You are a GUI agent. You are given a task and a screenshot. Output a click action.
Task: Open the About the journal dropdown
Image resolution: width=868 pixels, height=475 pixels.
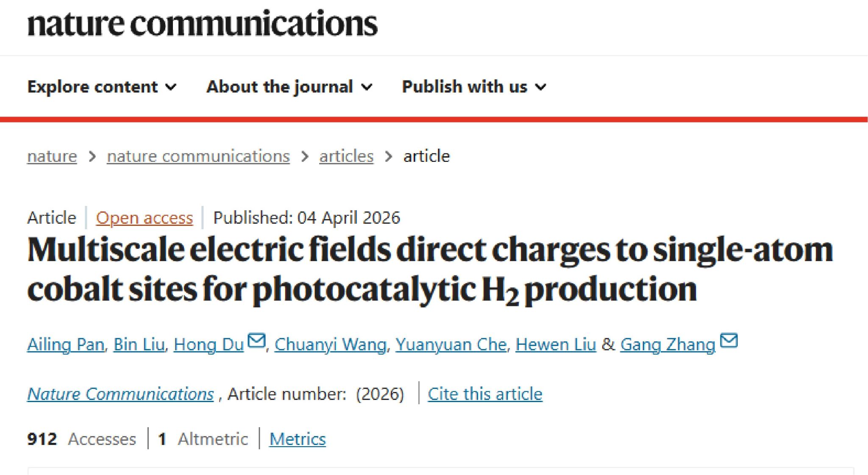(x=289, y=87)
